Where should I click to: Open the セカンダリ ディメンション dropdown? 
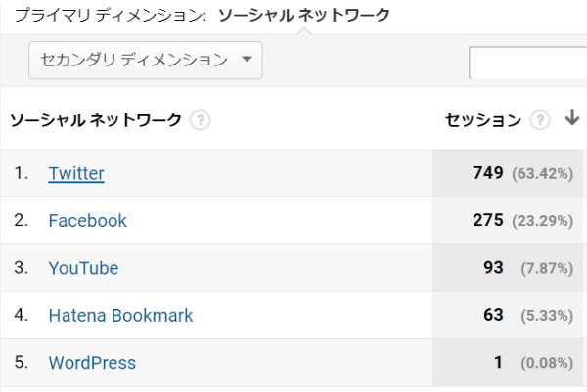pos(146,61)
